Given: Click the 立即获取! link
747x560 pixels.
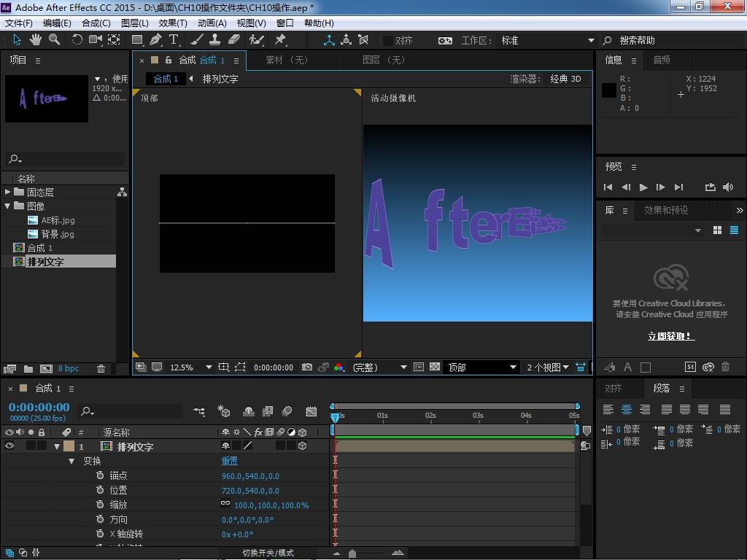Looking at the screenshot, I should [x=671, y=336].
